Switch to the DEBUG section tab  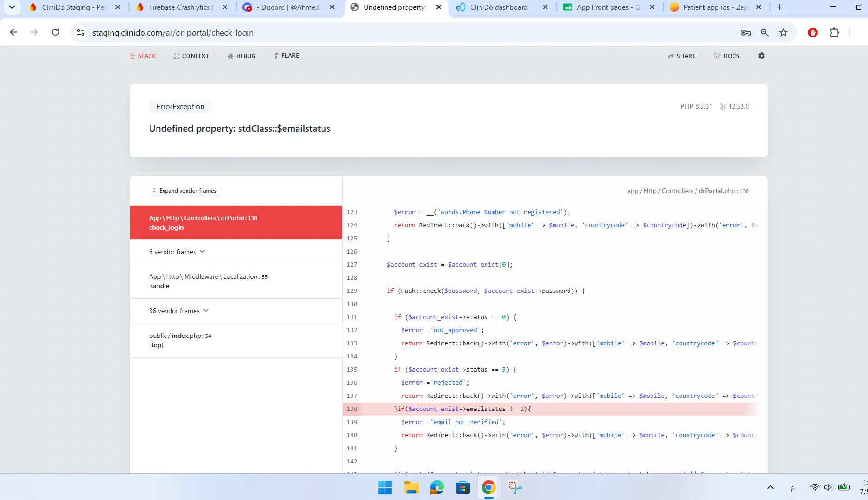pos(241,56)
